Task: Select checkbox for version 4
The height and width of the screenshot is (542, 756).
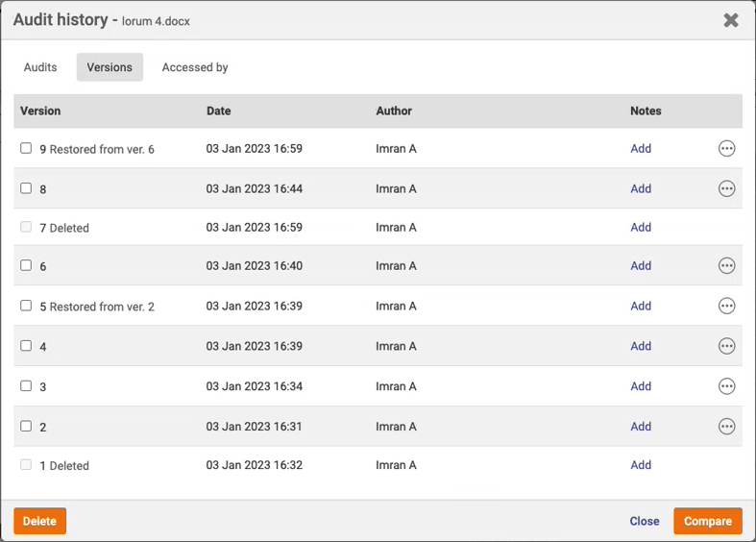Action: [x=26, y=345]
